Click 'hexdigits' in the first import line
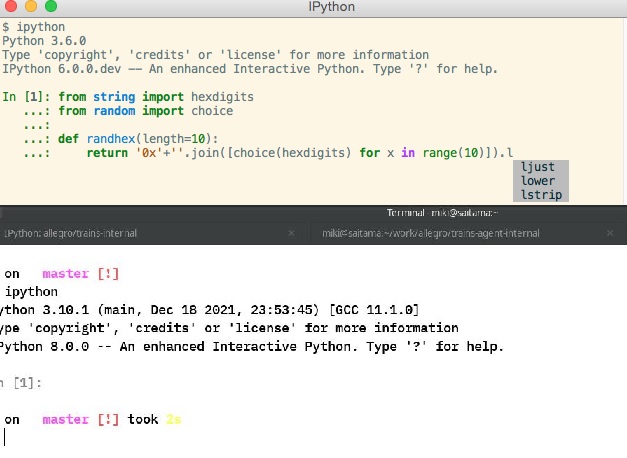 (222, 97)
